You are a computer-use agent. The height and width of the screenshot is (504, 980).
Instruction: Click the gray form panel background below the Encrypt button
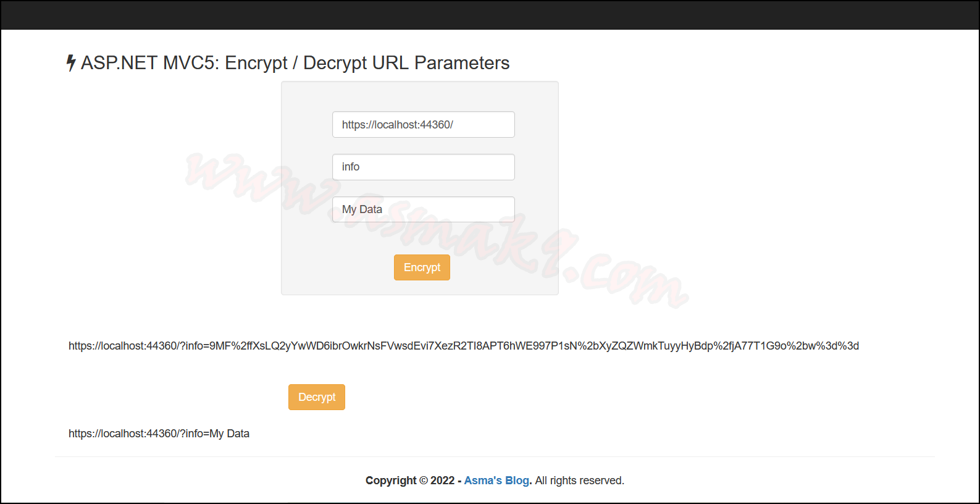click(x=420, y=288)
